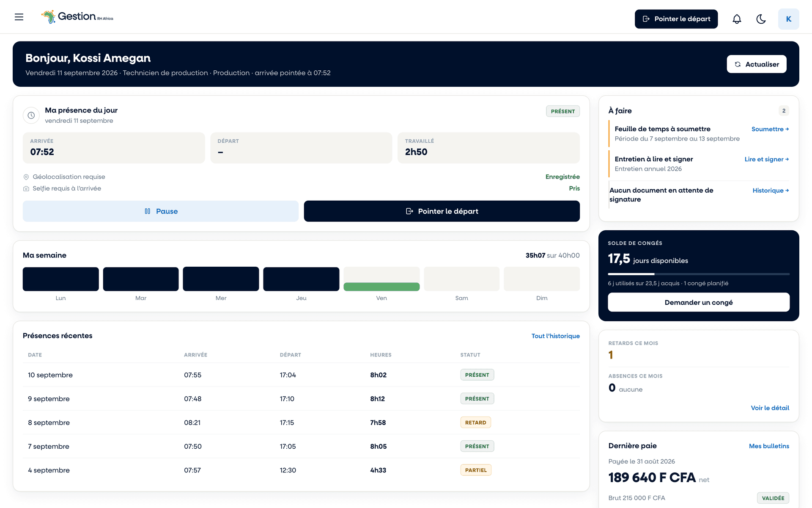This screenshot has width=812, height=508.
Task: Select the Dim bar in Ma semaine
Action: pyautogui.click(x=542, y=279)
